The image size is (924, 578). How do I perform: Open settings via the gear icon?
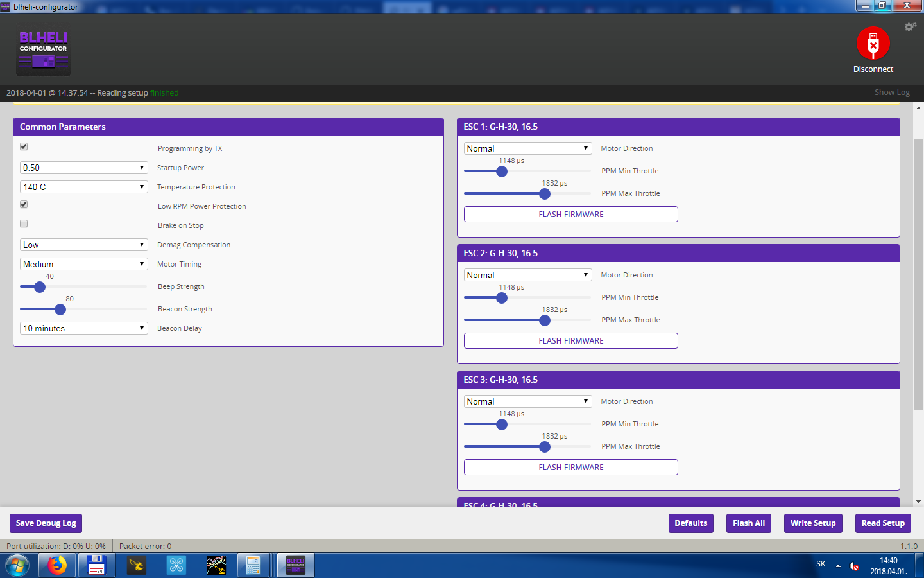910,27
